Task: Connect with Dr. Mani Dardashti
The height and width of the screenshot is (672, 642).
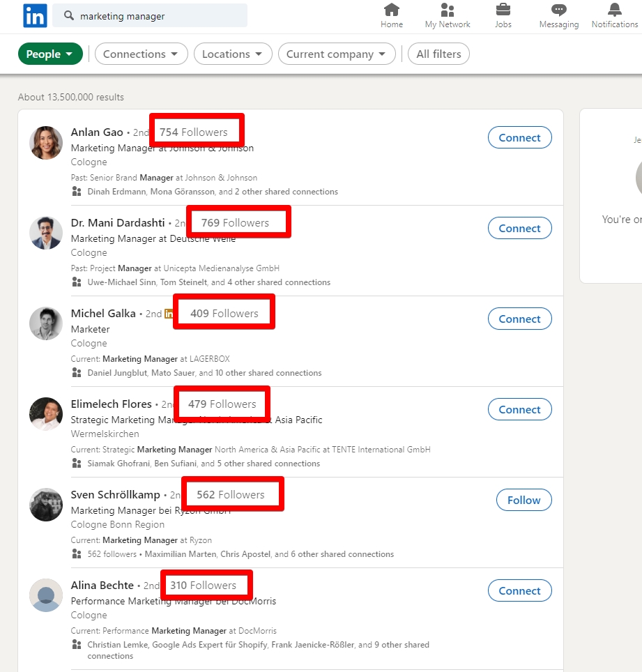Action: pos(519,229)
